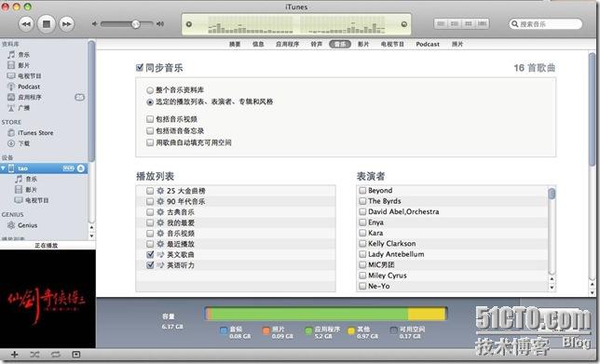Switch to the 影片 tab

tap(363, 45)
